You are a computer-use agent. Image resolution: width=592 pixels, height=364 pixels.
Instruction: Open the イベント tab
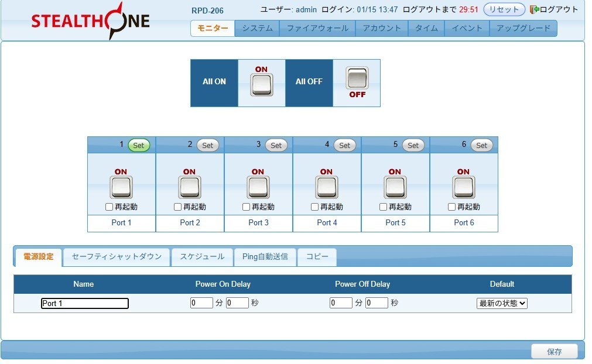(x=467, y=28)
